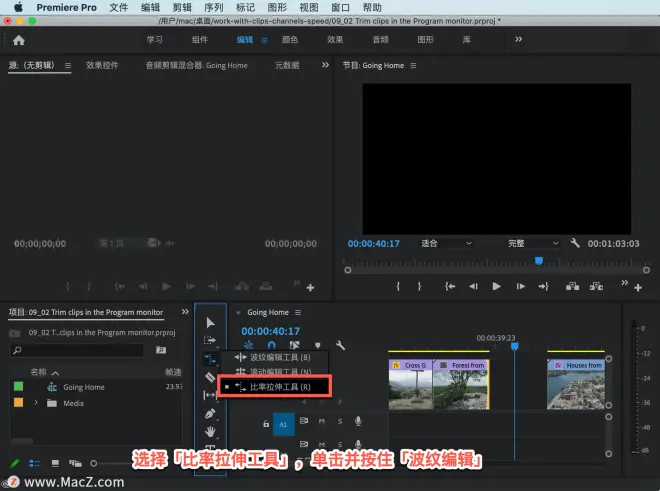This screenshot has width=660, height=491.
Task: Switch to 音频 workspace
Action: tap(381, 40)
